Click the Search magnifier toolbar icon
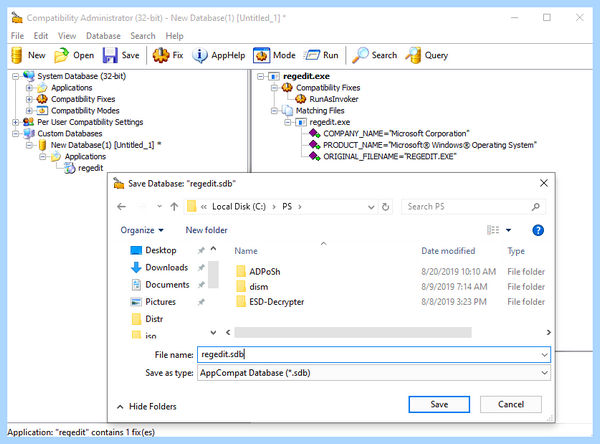Image resolution: width=600 pixels, height=444 pixels. 360,55
